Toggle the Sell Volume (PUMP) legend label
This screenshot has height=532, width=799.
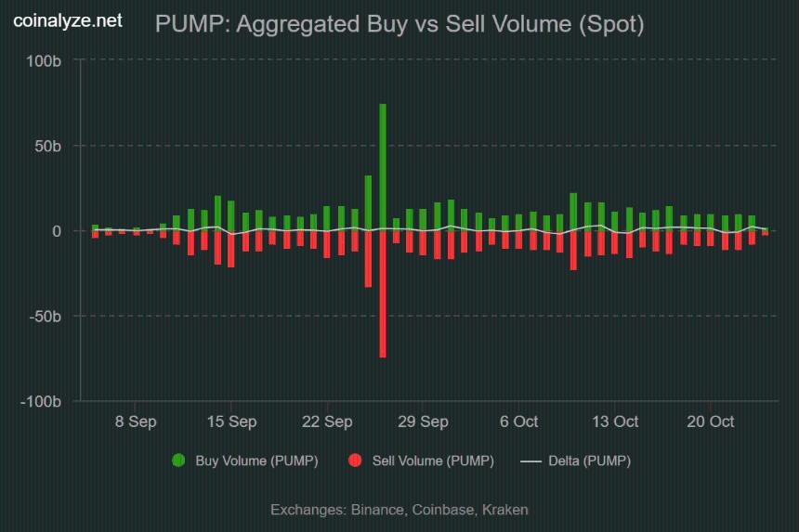click(x=432, y=461)
